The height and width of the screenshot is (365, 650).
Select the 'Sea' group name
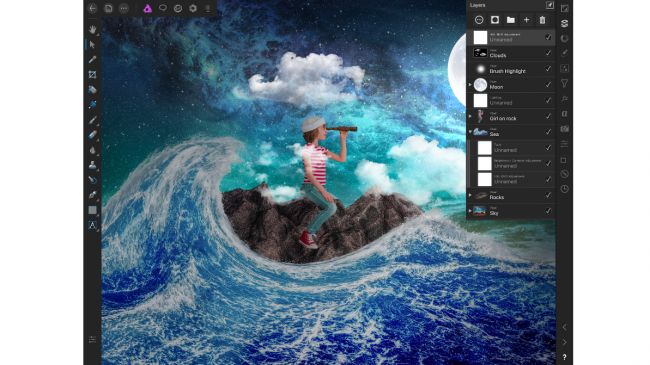494,134
